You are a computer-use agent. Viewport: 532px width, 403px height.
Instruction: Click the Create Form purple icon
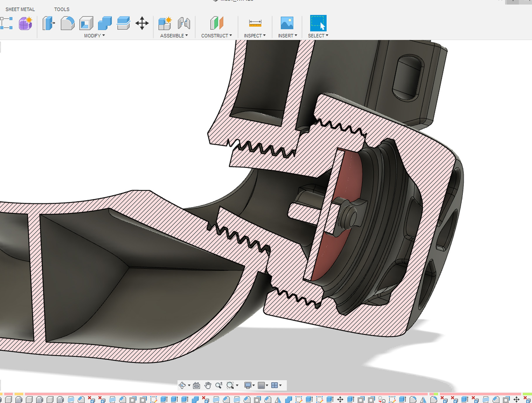point(25,23)
